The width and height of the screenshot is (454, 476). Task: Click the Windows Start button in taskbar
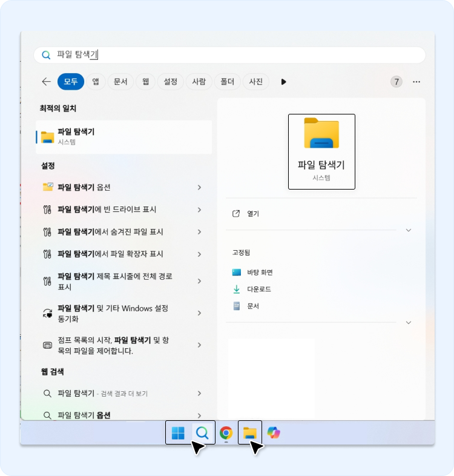[178, 433]
